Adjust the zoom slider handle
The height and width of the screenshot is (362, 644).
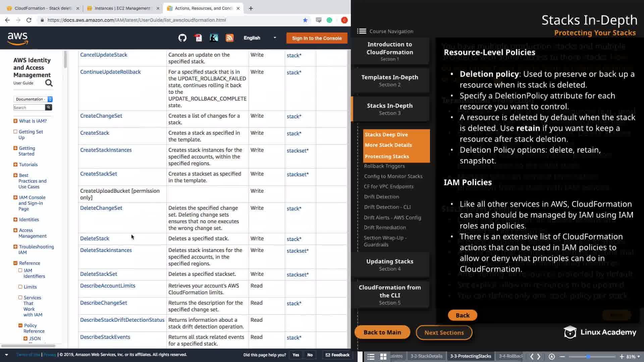coord(588,357)
